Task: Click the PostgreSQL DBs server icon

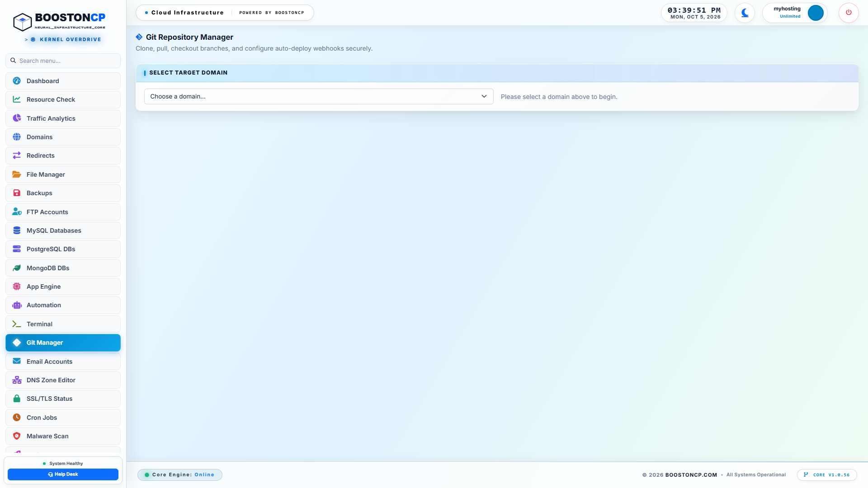Action: tap(17, 249)
